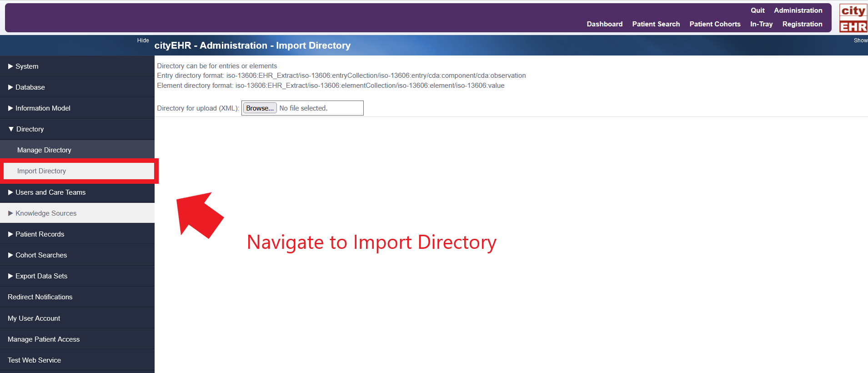Expand the Export Data Sets triangle
This screenshot has height=373, width=868.
tap(10, 276)
